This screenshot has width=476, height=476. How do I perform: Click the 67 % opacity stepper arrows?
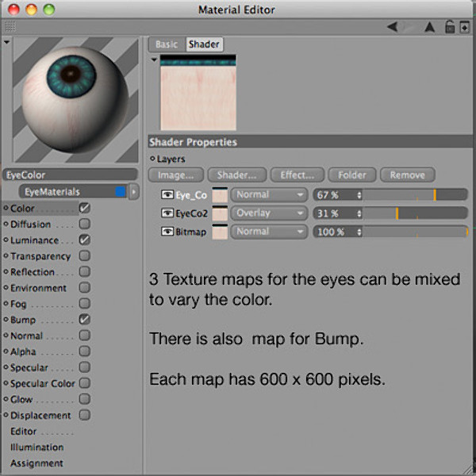coord(359,195)
